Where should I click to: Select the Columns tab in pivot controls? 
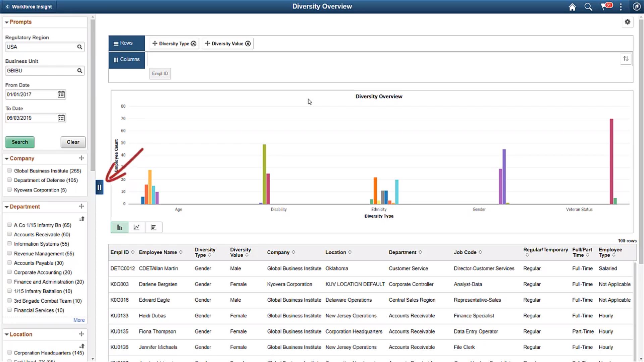126,59
